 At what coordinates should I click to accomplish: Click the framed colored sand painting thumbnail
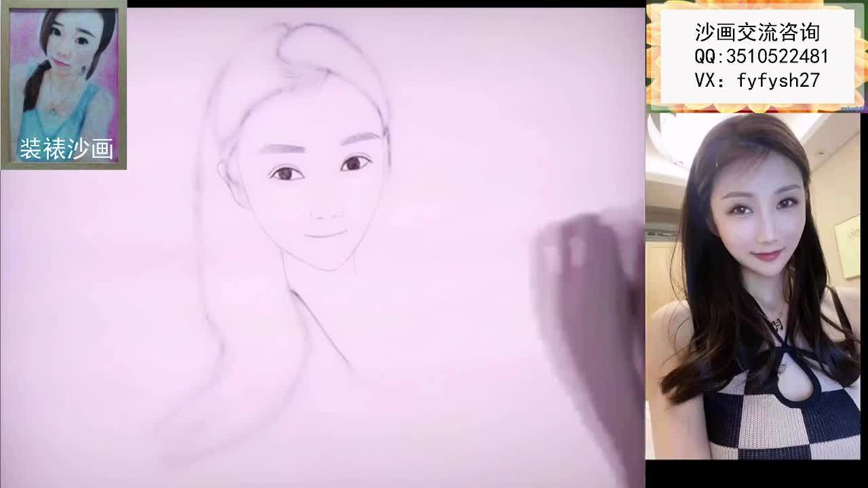coord(64,84)
